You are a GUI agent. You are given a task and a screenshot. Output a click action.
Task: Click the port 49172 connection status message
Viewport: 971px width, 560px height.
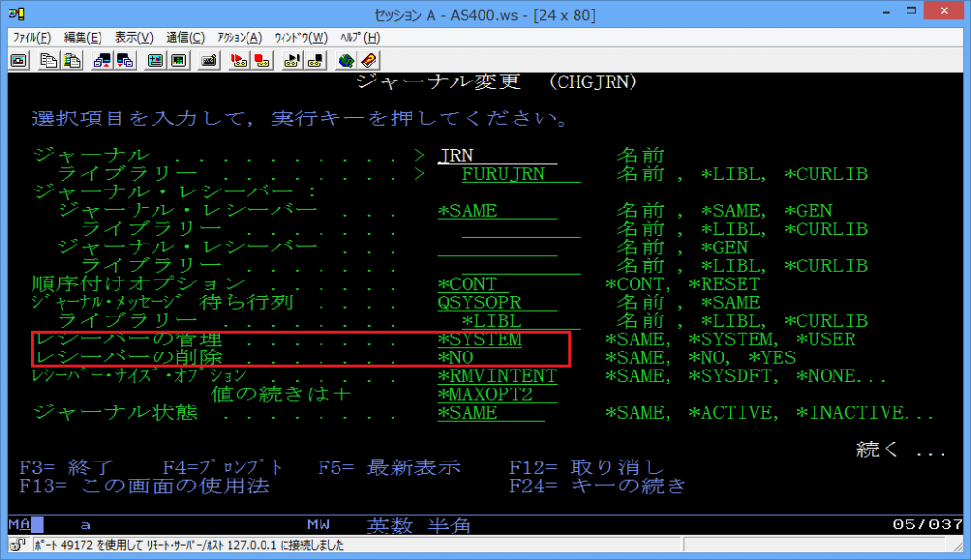coord(189,545)
